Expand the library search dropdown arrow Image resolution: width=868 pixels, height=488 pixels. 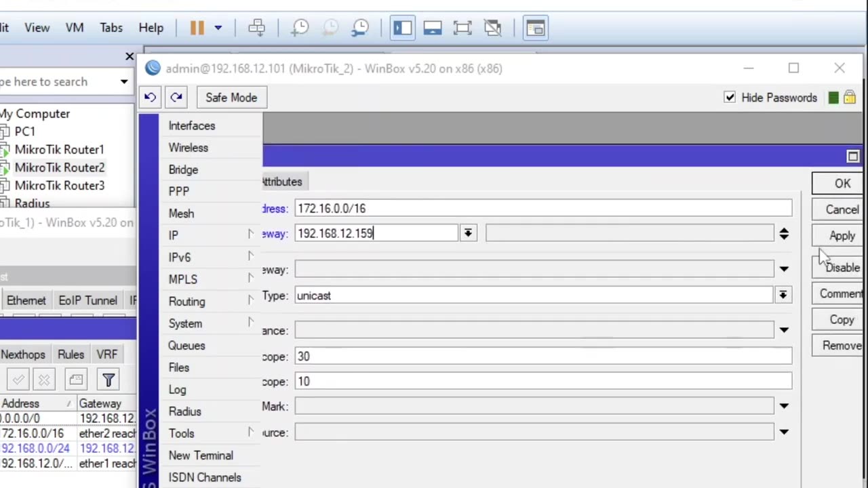pos(124,82)
